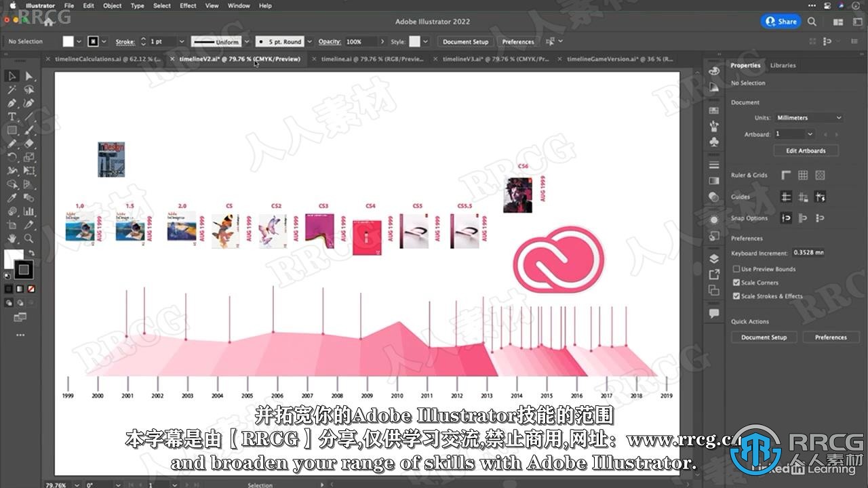
Task: Select the Direct Selection tool
Action: (x=29, y=76)
